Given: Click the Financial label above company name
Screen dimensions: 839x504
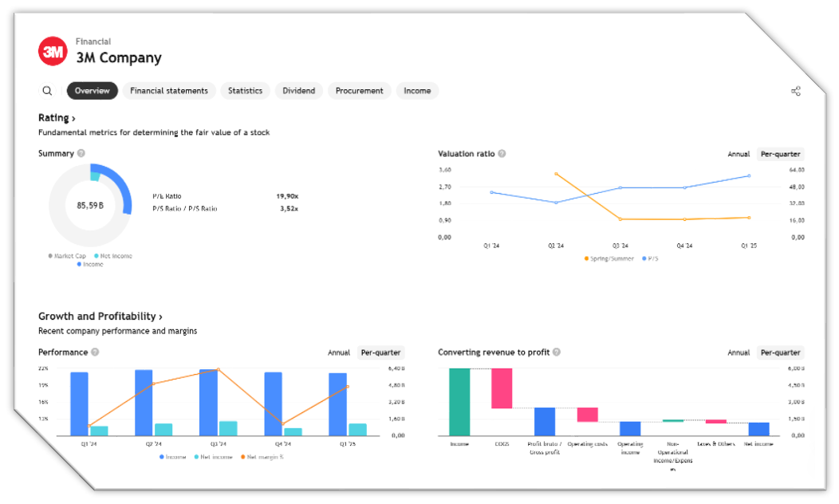Looking at the screenshot, I should coord(93,41).
